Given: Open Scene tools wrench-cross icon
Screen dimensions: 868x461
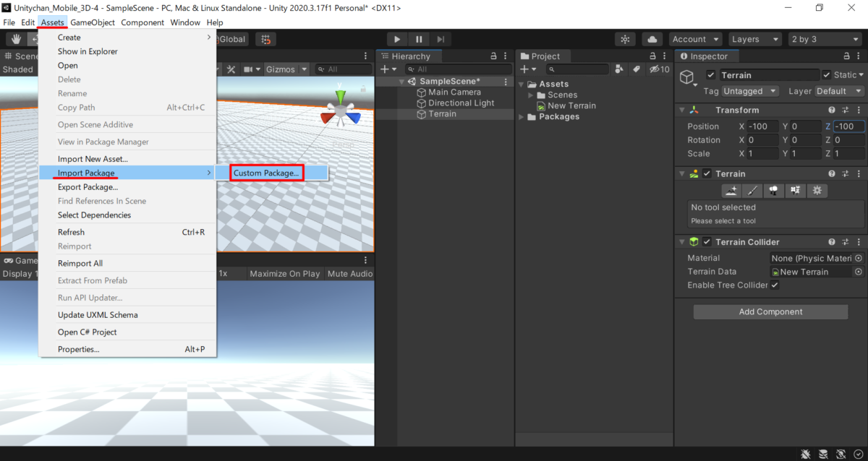Looking at the screenshot, I should pos(231,69).
